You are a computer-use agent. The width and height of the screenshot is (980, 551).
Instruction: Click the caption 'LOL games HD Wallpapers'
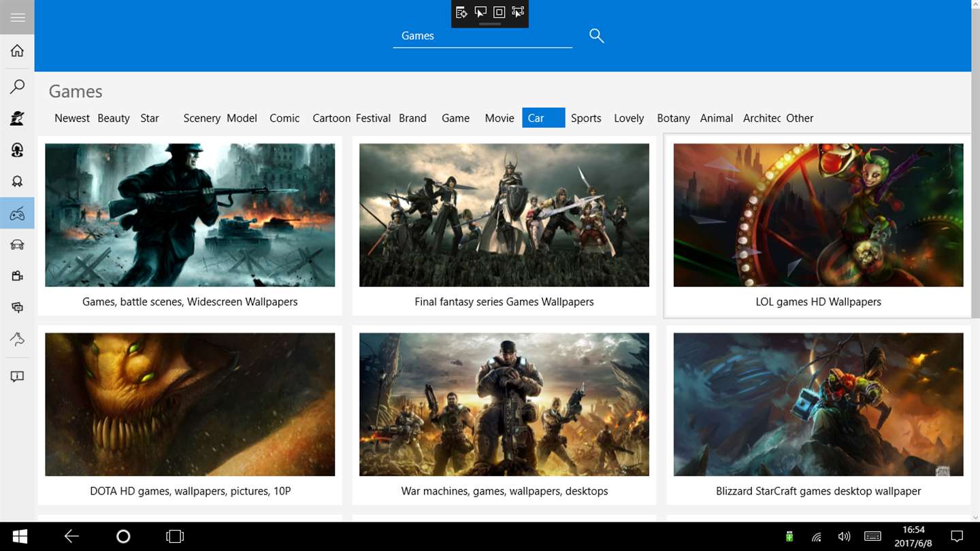(819, 301)
